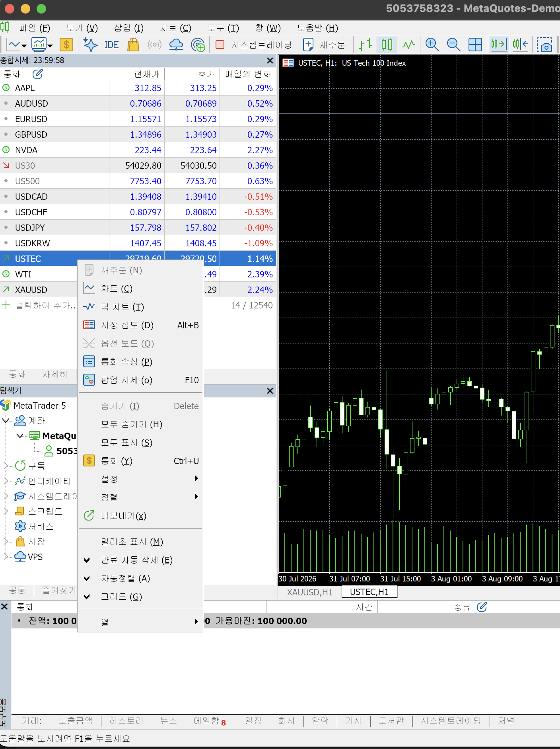This screenshot has height=749, width=560.
Task: Choose 모두 숨기기 (H) from context menu
Action: [x=140, y=425]
